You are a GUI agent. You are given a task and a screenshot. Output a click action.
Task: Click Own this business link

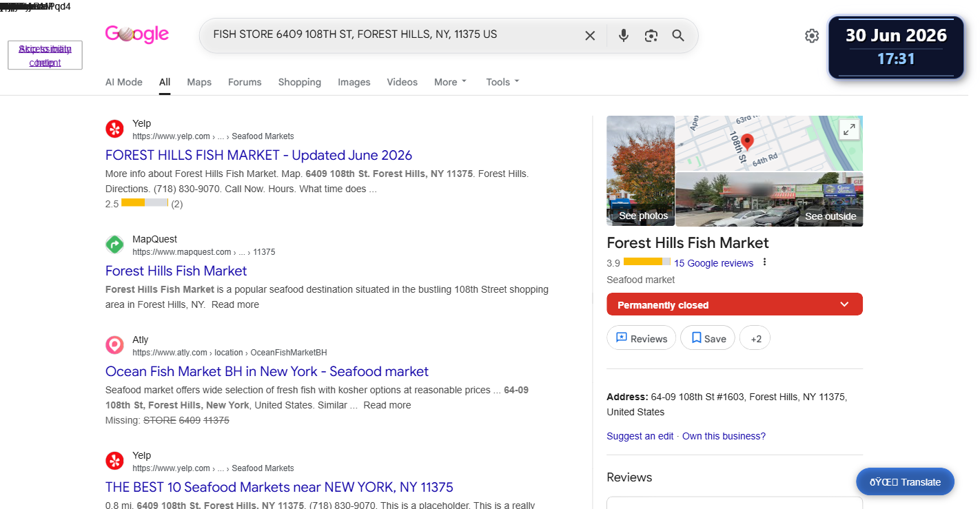(x=724, y=436)
